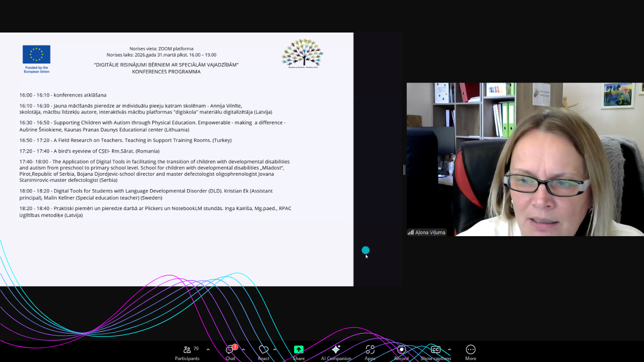Click the Aļona Viļuma name label

click(429, 232)
